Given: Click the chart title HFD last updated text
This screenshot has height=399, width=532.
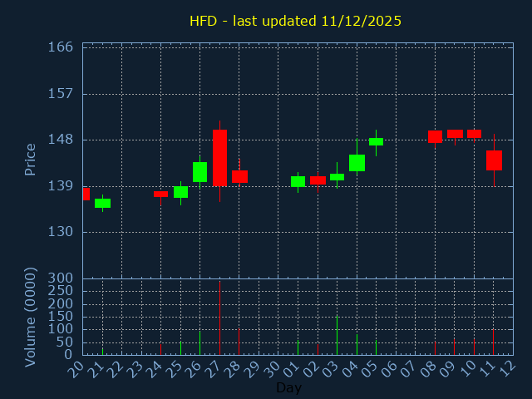Looking at the screenshot, I should (x=295, y=21).
